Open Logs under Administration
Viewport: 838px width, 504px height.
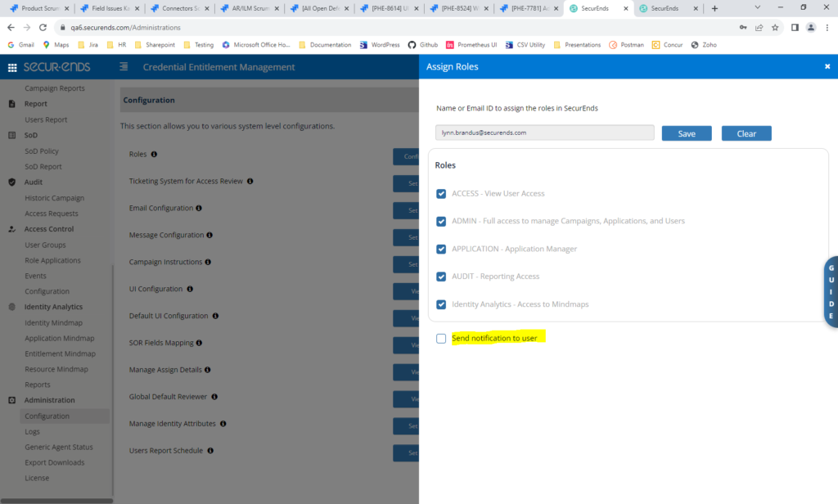pos(32,432)
